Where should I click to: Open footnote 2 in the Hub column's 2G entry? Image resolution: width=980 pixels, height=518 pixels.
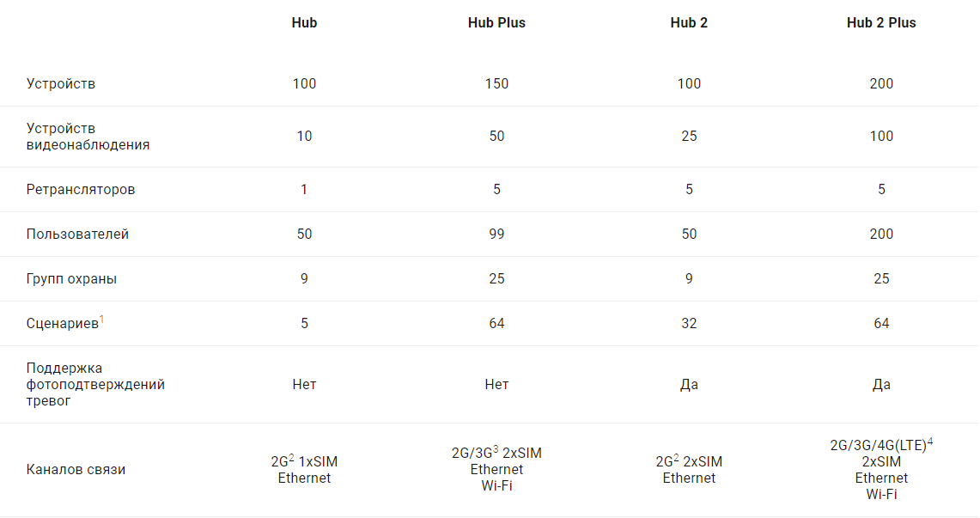tap(292, 457)
